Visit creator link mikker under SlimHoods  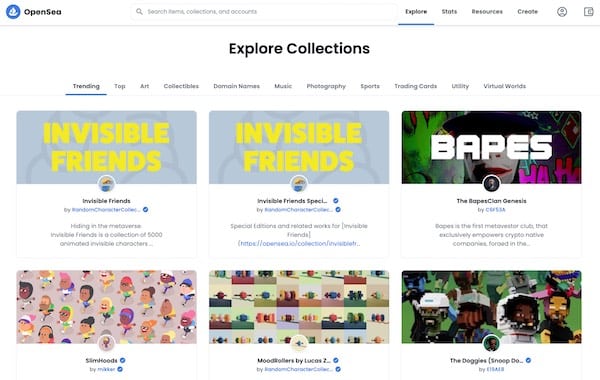[106, 369]
